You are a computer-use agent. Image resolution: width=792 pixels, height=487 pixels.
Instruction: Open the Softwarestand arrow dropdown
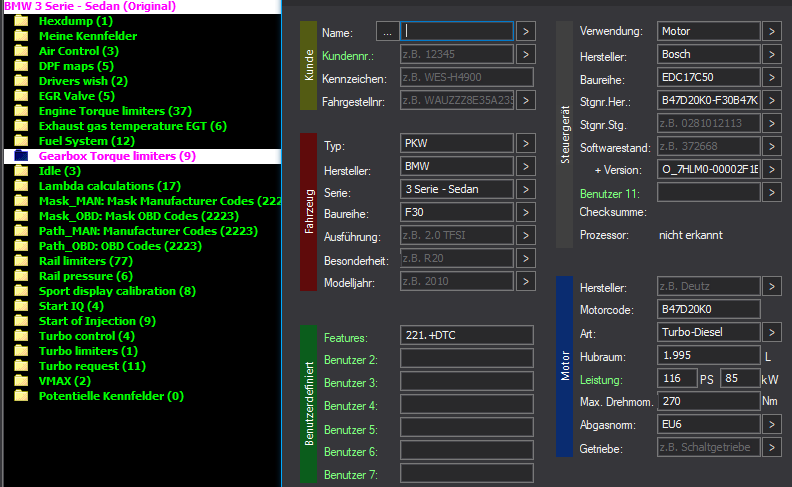coord(772,147)
